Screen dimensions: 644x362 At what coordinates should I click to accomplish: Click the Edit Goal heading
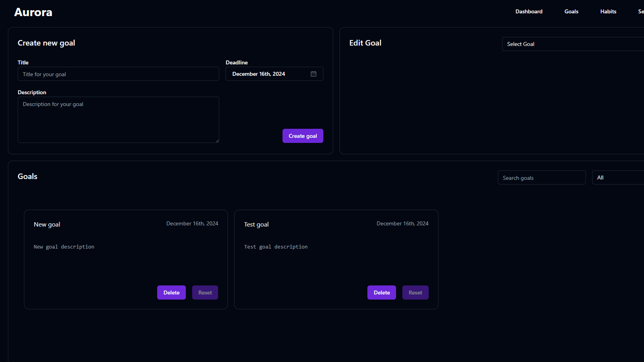tap(365, 42)
